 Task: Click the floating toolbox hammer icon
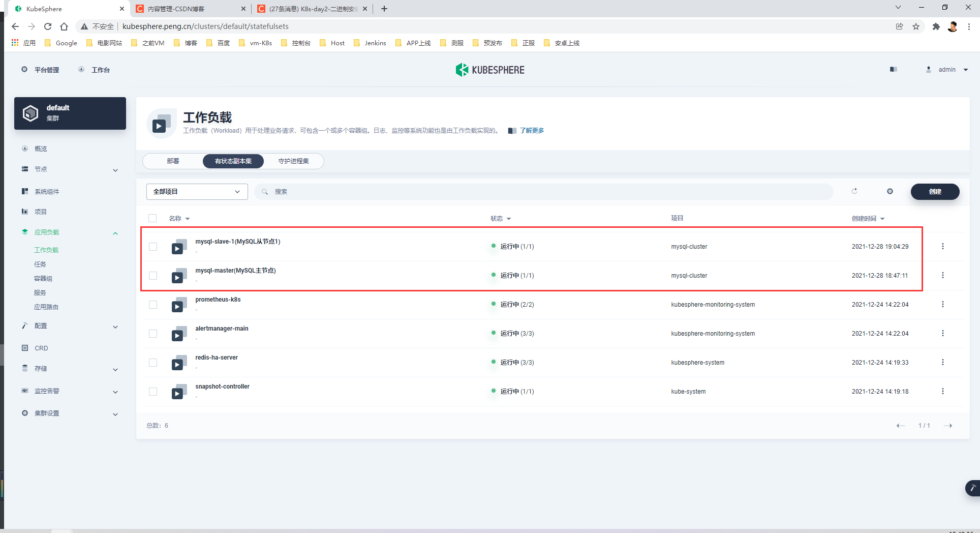coord(972,488)
